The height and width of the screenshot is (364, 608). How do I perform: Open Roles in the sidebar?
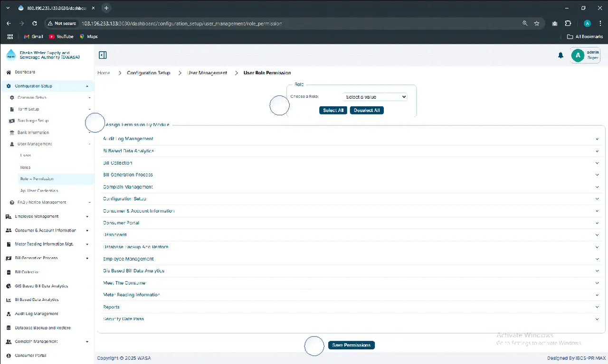(26, 168)
